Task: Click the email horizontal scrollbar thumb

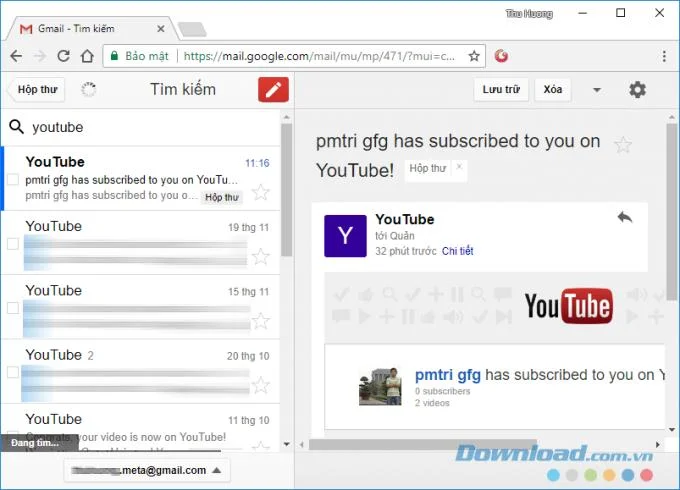Action: [x=422, y=444]
